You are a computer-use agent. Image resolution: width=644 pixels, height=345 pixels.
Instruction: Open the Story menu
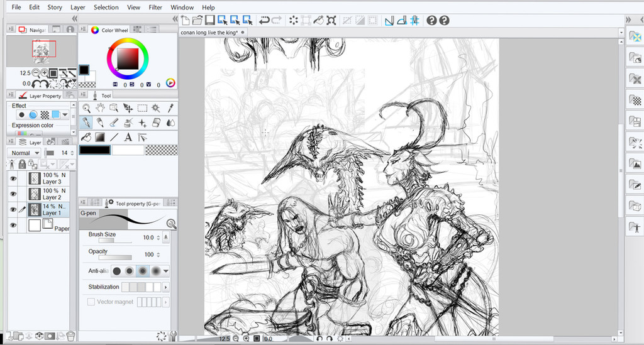click(x=55, y=8)
